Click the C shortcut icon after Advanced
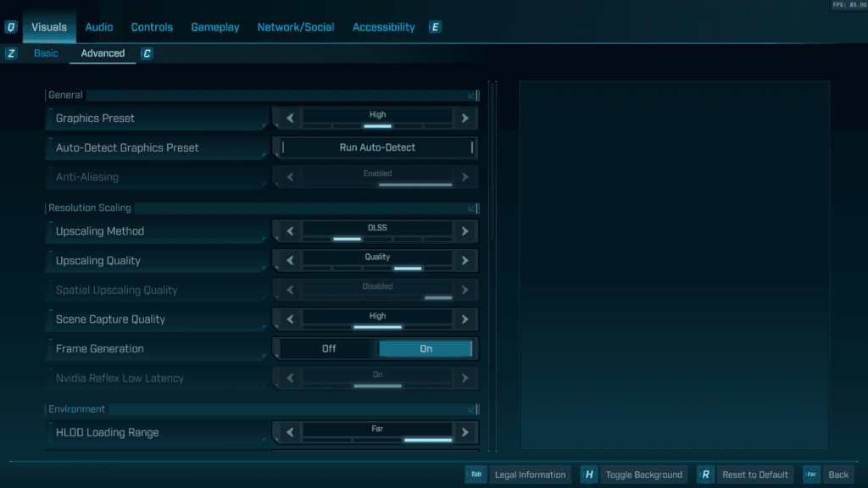 [147, 53]
